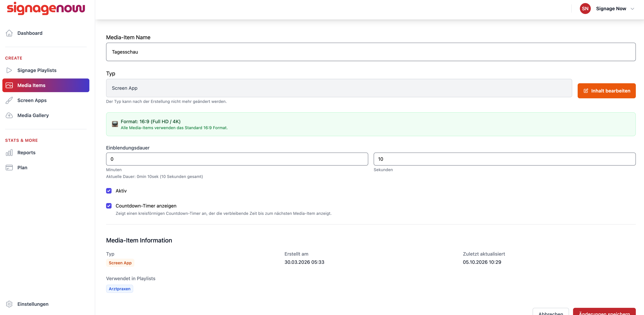Click the pencil icon on Inhalt bearbeiten
This screenshot has width=644, height=315.
pos(586,91)
